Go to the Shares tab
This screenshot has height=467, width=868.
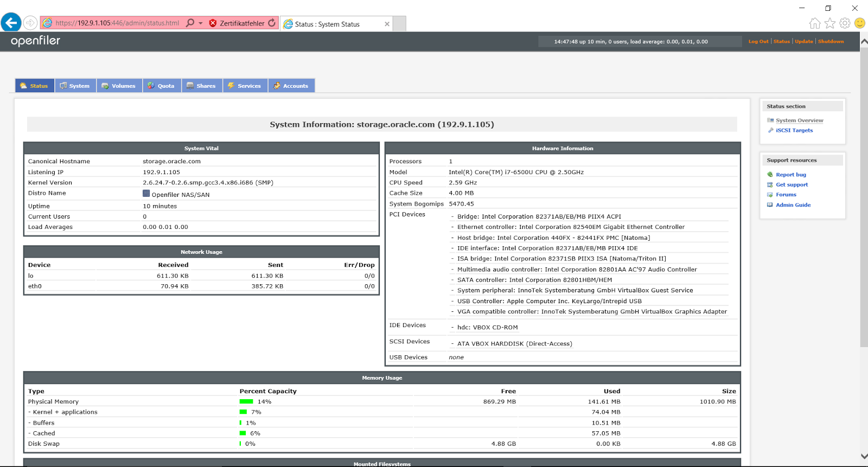click(x=202, y=86)
